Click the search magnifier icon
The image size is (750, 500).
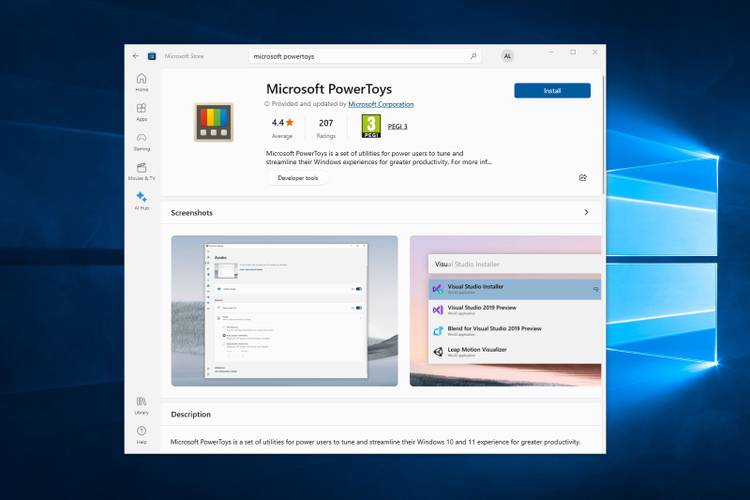[x=473, y=56]
